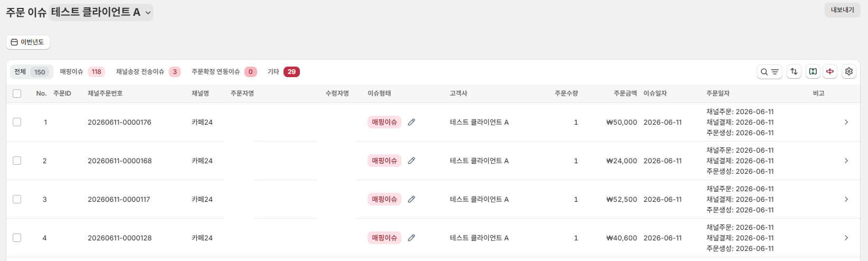Viewport: 868px width, 261px height.
Task: Open the search and filter button
Action: [x=770, y=72]
